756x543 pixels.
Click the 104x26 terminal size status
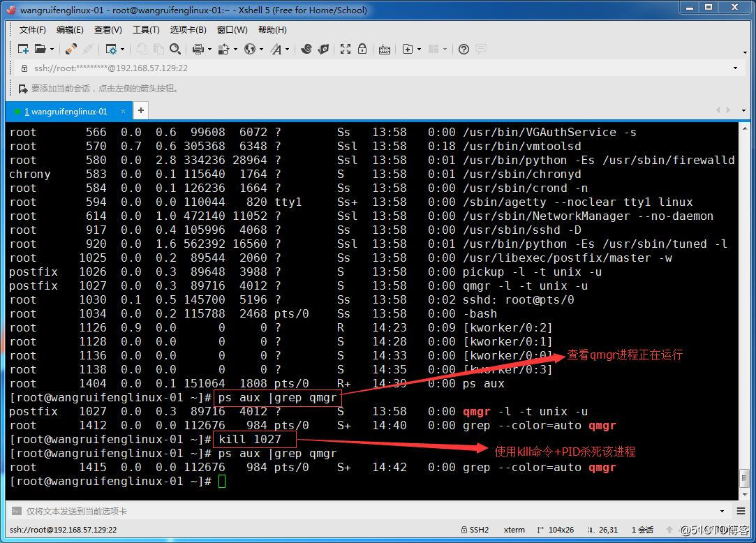pyautogui.click(x=556, y=530)
